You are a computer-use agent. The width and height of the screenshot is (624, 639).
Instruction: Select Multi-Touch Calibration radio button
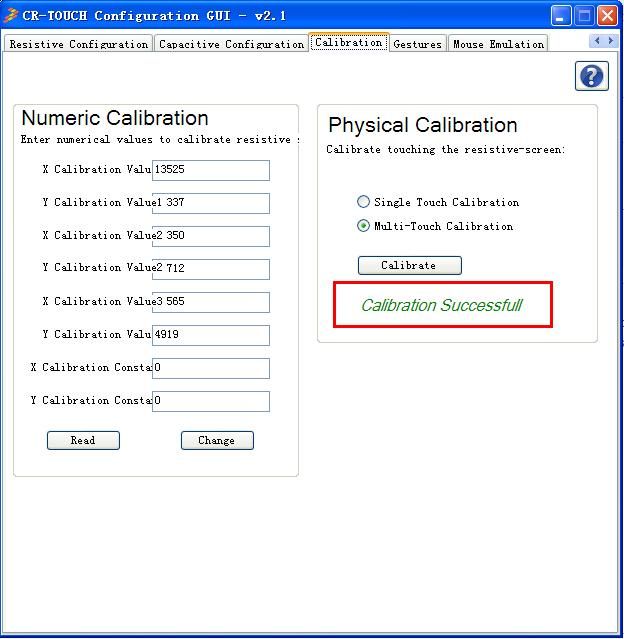364,226
